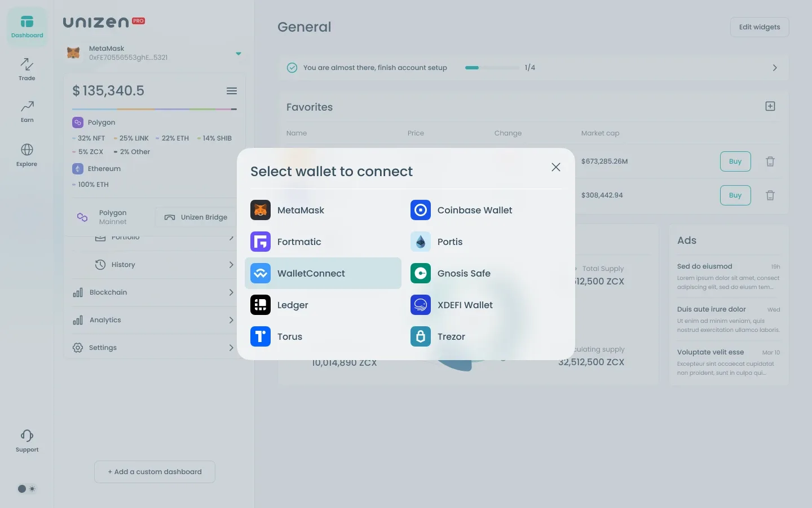Select the Torus wallet icon
The width and height of the screenshot is (812, 508).
pyautogui.click(x=261, y=336)
